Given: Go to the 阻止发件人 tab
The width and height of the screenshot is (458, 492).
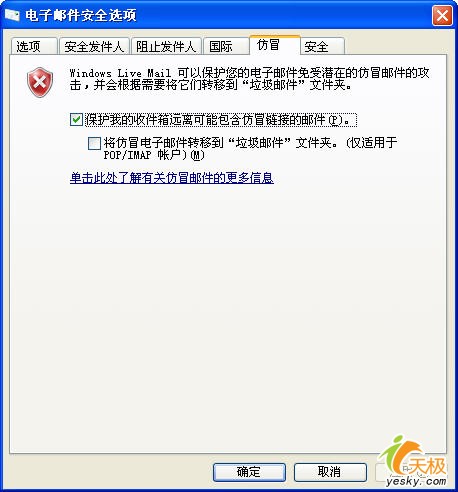Looking at the screenshot, I should [x=166, y=46].
